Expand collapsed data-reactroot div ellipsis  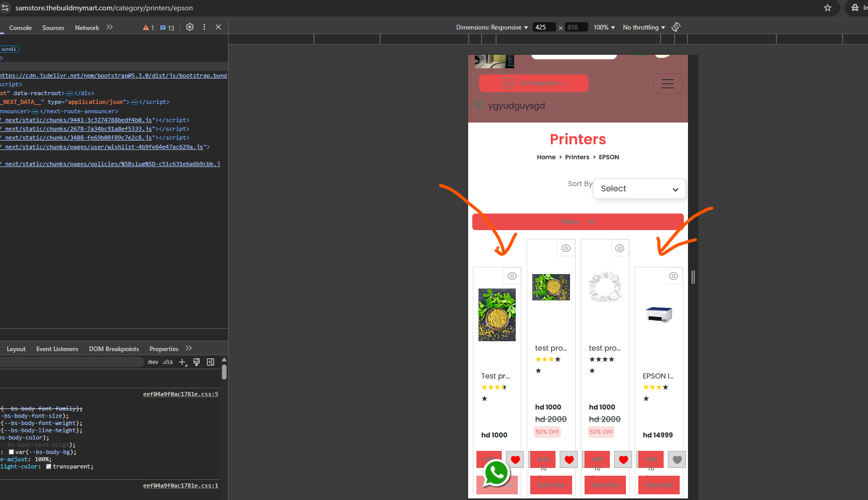coord(69,94)
